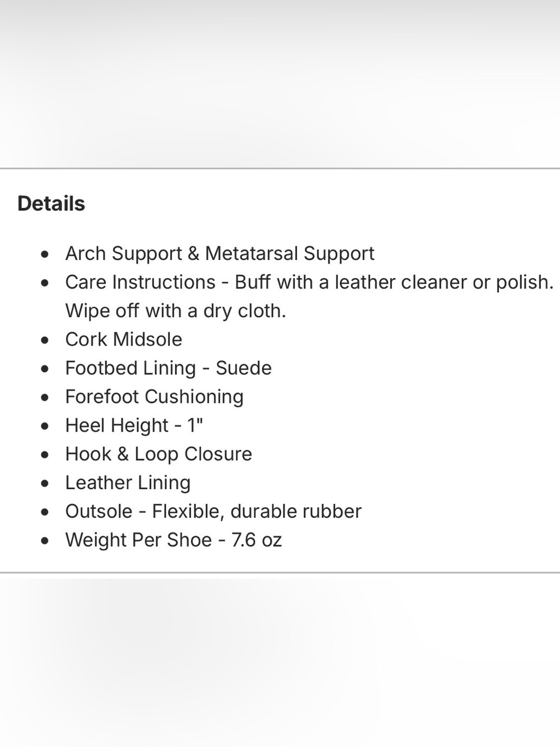
Task: Click the Care Instructions text line
Action: 309,282
